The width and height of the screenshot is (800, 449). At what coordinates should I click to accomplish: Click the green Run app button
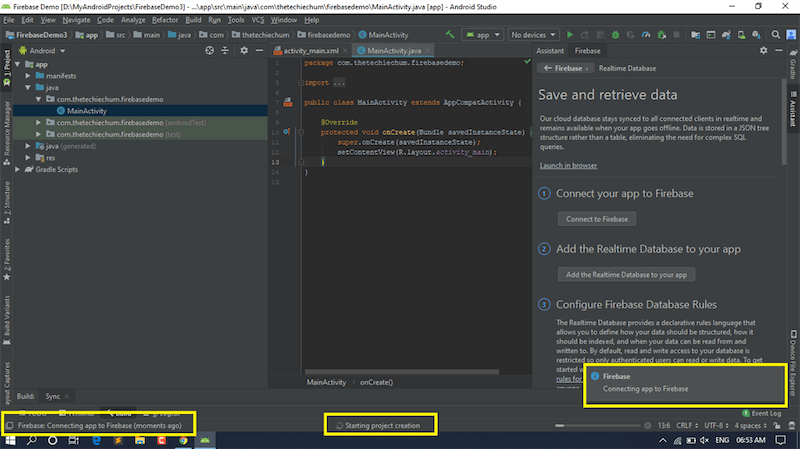571,34
